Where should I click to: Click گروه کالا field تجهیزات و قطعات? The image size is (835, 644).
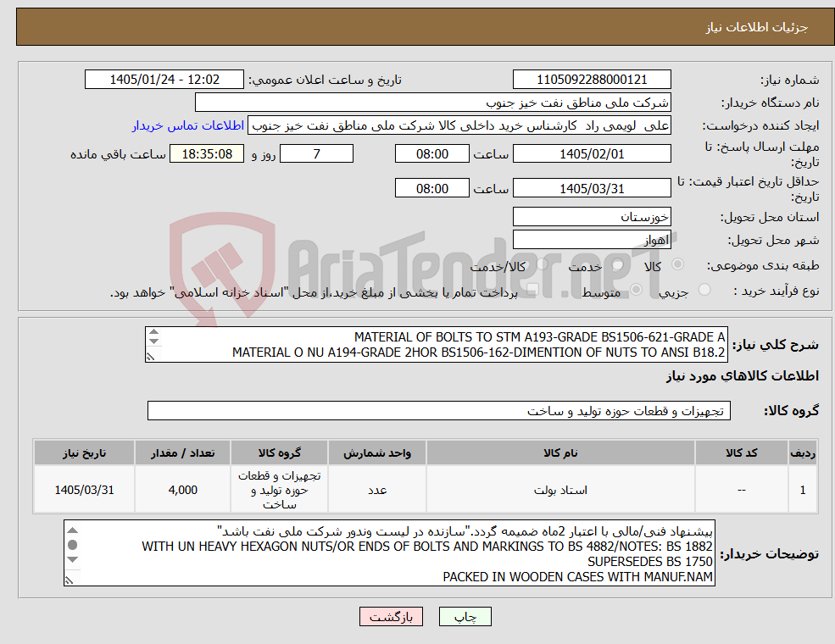pos(439,410)
